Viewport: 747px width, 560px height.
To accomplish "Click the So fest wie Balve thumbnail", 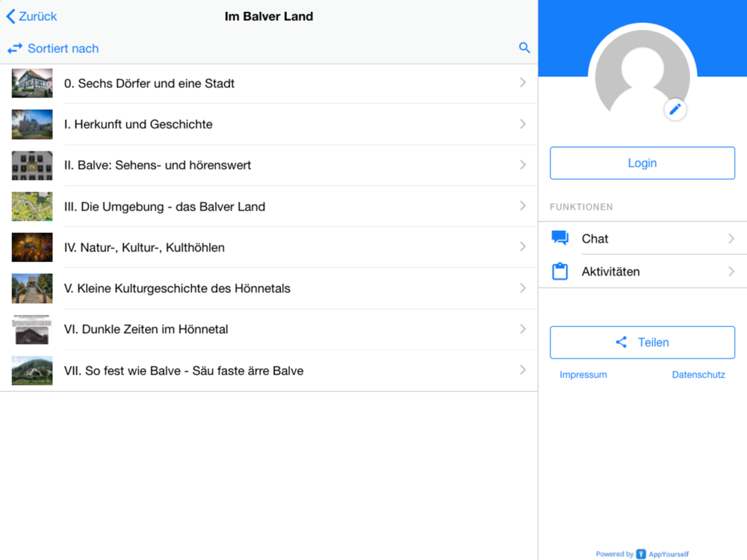I will (x=32, y=370).
